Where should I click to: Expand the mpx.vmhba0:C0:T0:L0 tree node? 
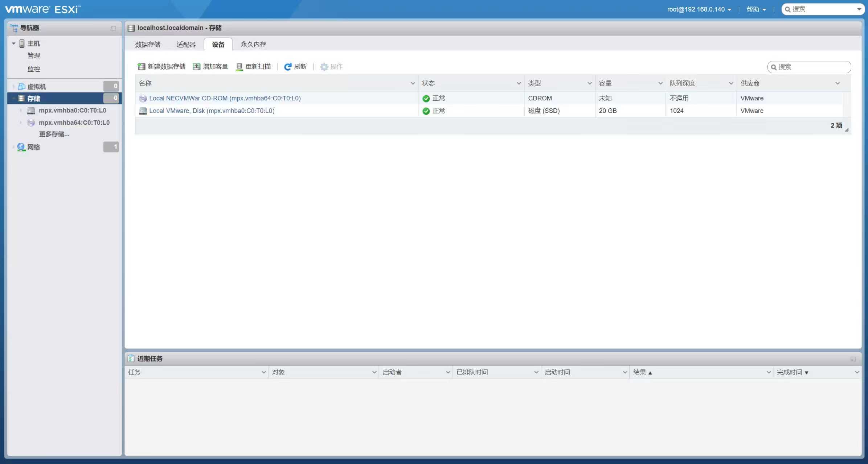click(x=21, y=110)
